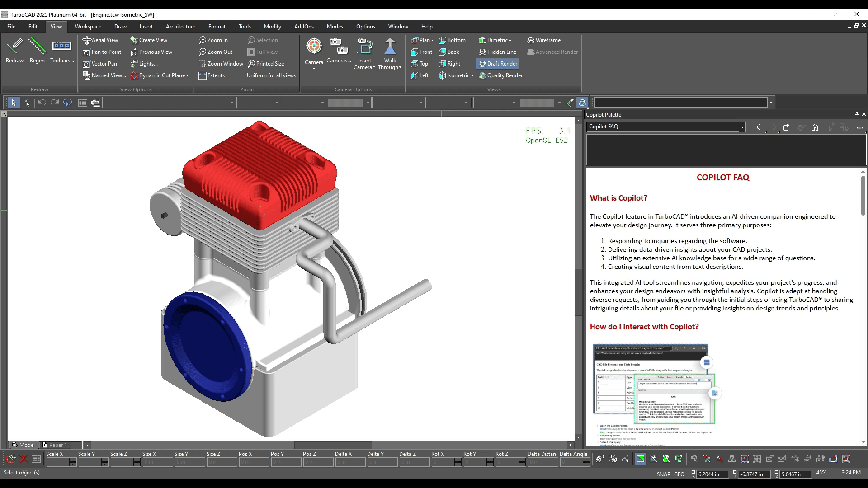
Task: Activate the Zoom Window tool
Action: 221,64
